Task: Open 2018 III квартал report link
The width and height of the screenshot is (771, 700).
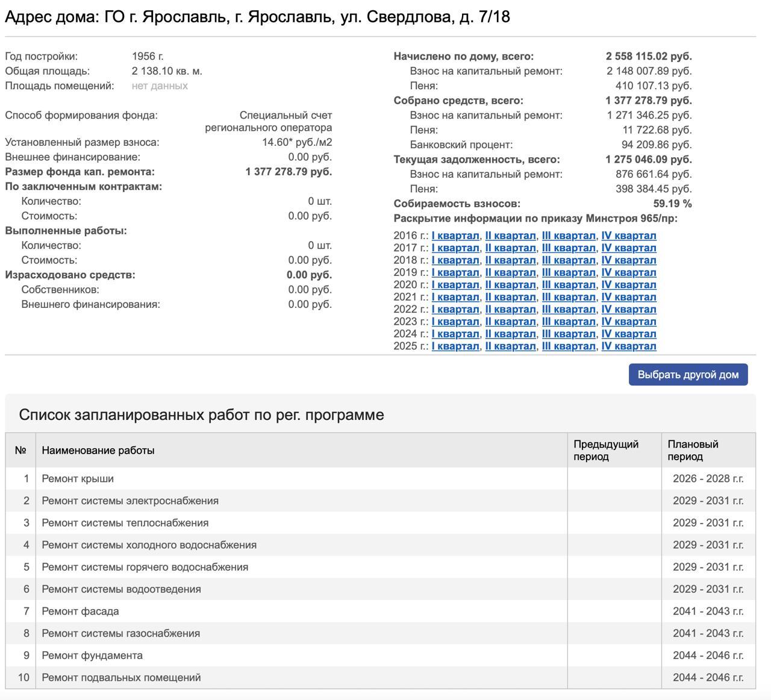Action: [568, 260]
